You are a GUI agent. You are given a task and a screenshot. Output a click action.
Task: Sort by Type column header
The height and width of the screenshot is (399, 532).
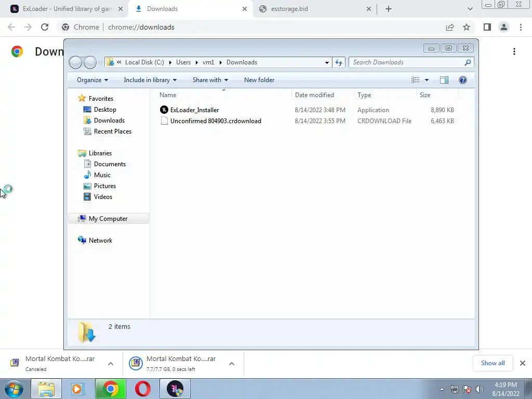385,95
